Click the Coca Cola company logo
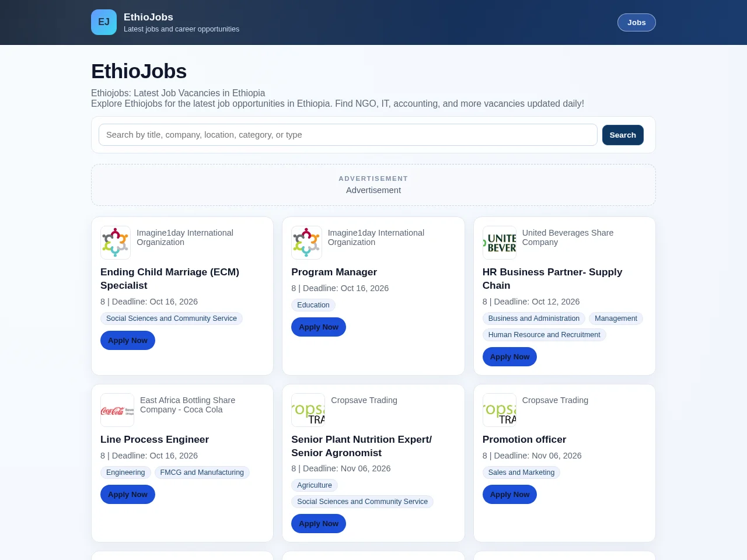The image size is (747, 560). (117, 410)
